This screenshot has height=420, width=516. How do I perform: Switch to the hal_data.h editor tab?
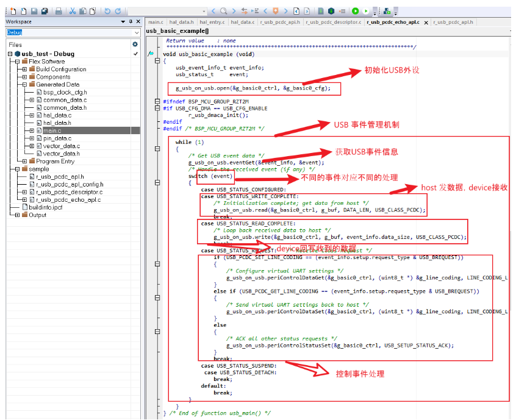tap(181, 22)
